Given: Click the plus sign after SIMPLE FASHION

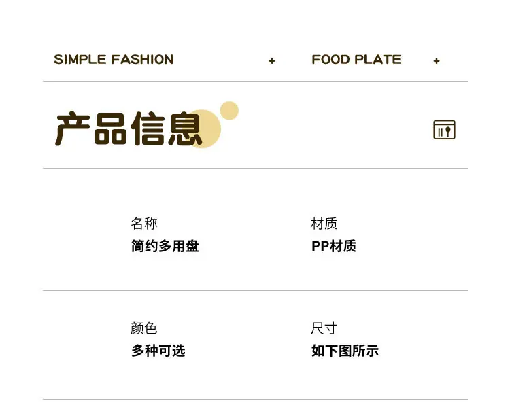Looking at the screenshot, I should click(272, 60).
